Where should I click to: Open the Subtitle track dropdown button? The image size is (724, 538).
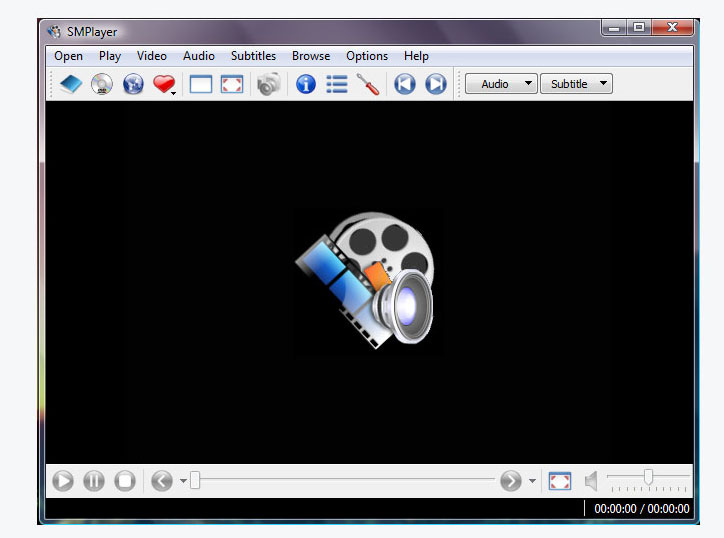[576, 84]
